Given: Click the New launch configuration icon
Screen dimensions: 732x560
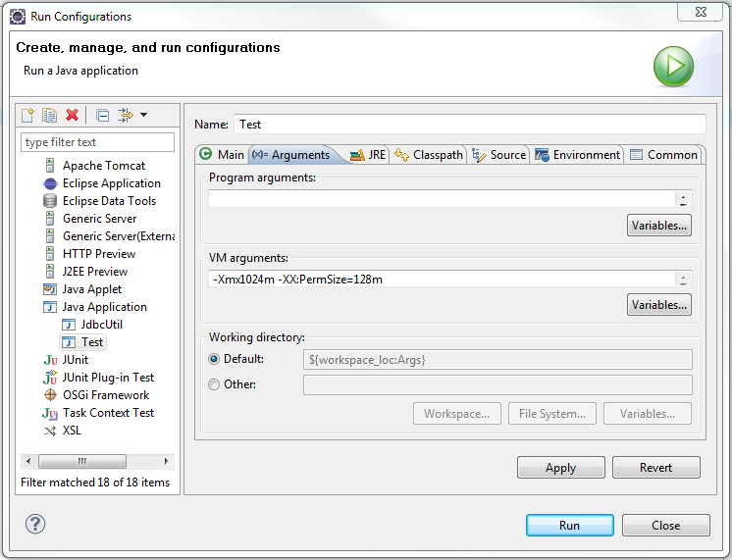Looking at the screenshot, I should (27, 115).
